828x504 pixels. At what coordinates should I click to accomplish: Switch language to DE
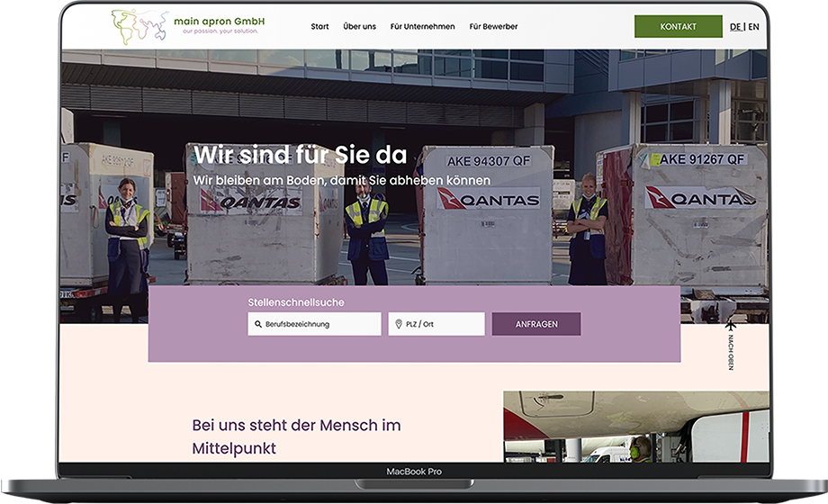click(735, 27)
